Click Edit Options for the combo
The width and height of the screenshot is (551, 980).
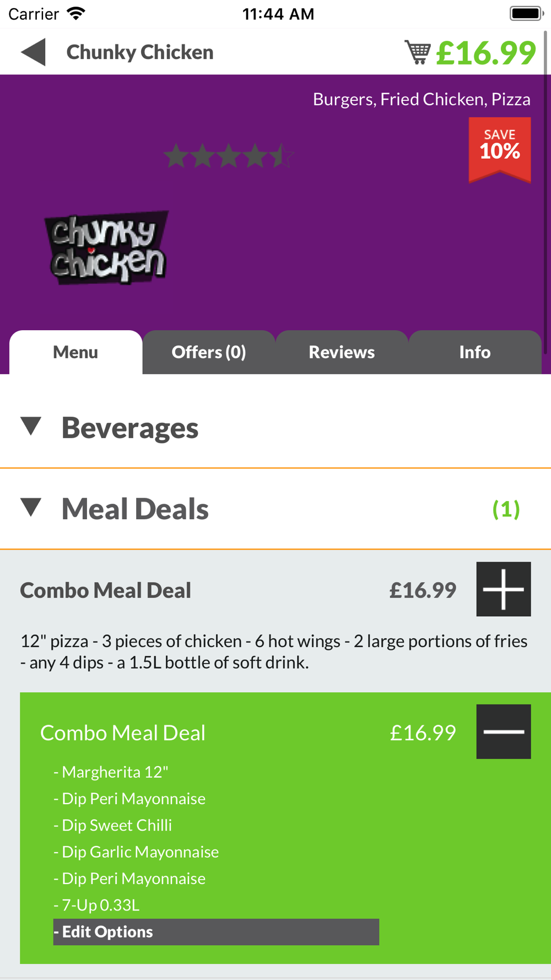(216, 932)
